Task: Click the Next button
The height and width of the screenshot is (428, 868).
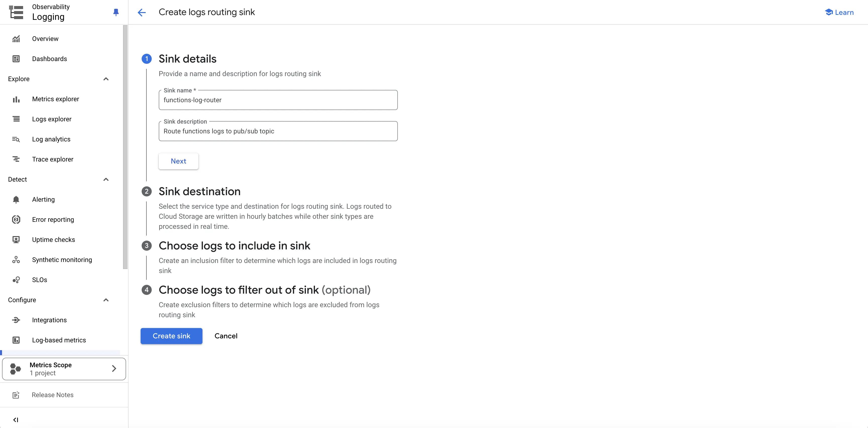Action: click(x=179, y=161)
